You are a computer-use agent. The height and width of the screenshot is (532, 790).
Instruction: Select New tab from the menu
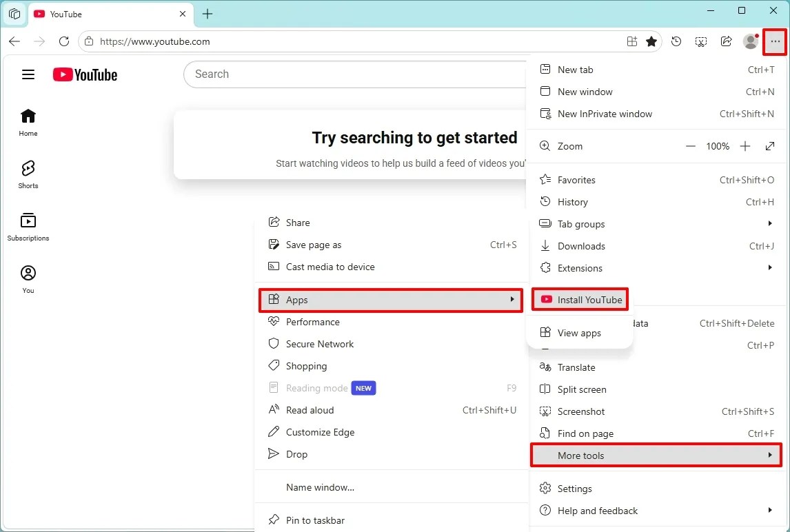[x=657, y=70]
